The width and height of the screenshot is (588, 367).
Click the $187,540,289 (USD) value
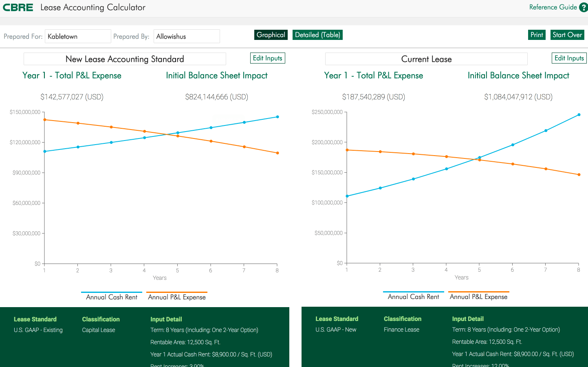coord(374,97)
